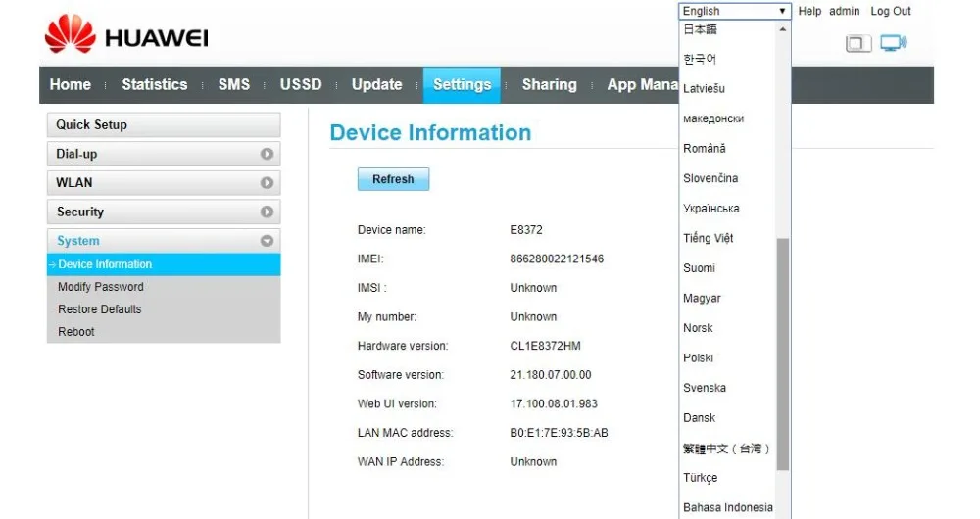980x519 pixels.
Task: Click the Security sidebar label
Action: point(80,212)
